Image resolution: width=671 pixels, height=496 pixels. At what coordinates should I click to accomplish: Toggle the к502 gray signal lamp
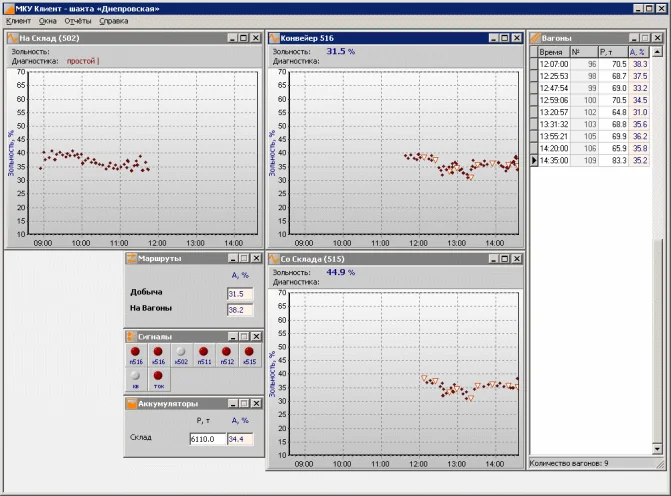(181, 353)
